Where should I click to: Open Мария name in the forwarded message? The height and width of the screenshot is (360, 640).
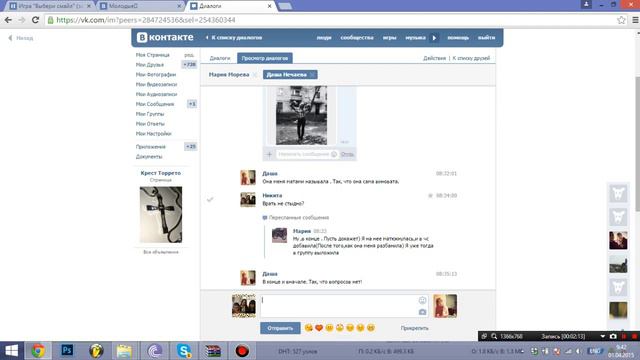click(x=302, y=231)
